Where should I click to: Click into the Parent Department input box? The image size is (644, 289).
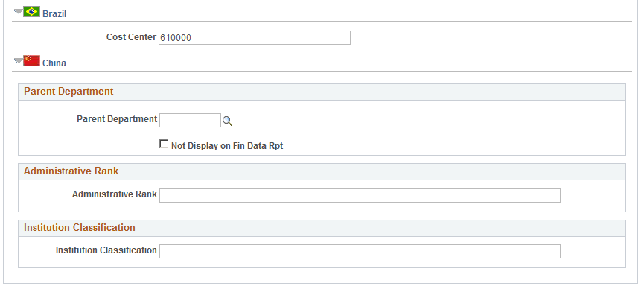(190, 121)
